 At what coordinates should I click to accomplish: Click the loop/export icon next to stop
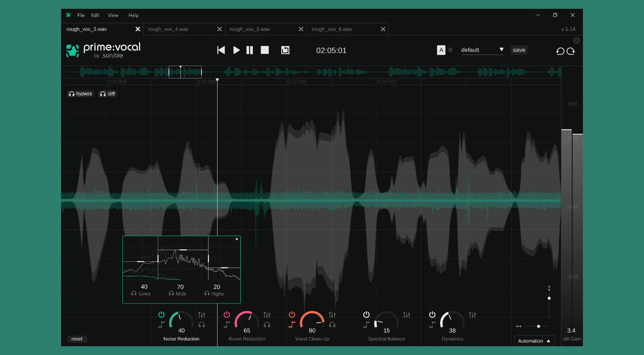[x=285, y=50]
